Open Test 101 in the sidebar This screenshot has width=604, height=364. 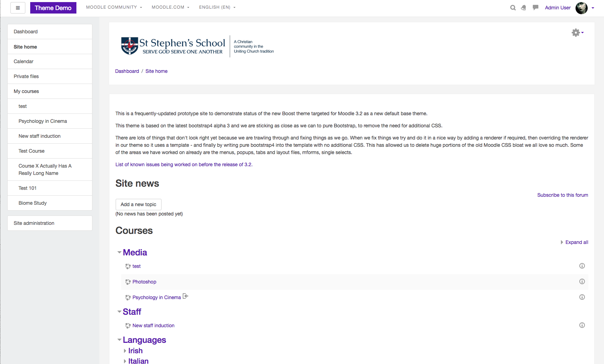(50, 188)
